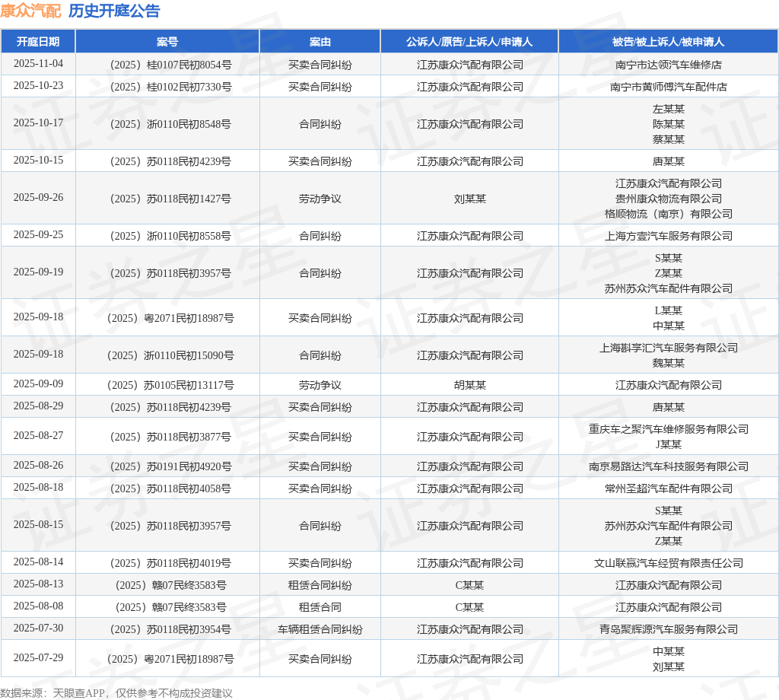Click defendant 左某某
The height and width of the screenshot is (700, 779).
tap(668, 109)
